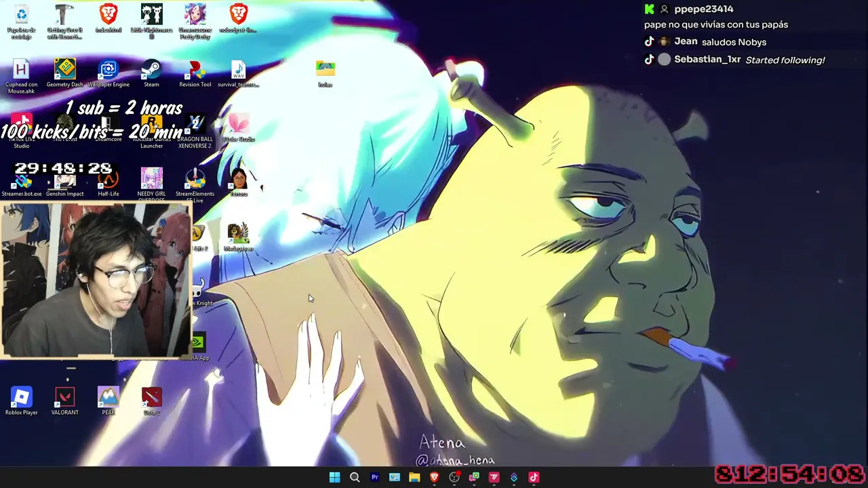Switch to OBS Studio in taskbar

454,477
